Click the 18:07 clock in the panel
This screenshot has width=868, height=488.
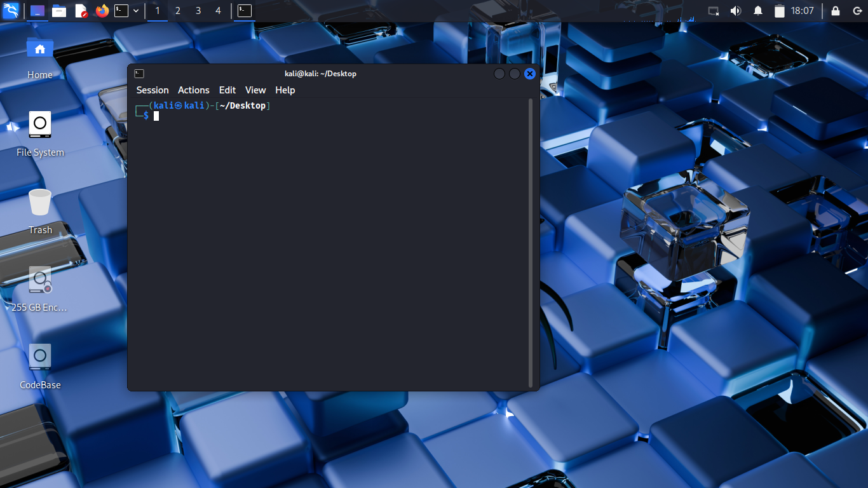click(x=802, y=11)
